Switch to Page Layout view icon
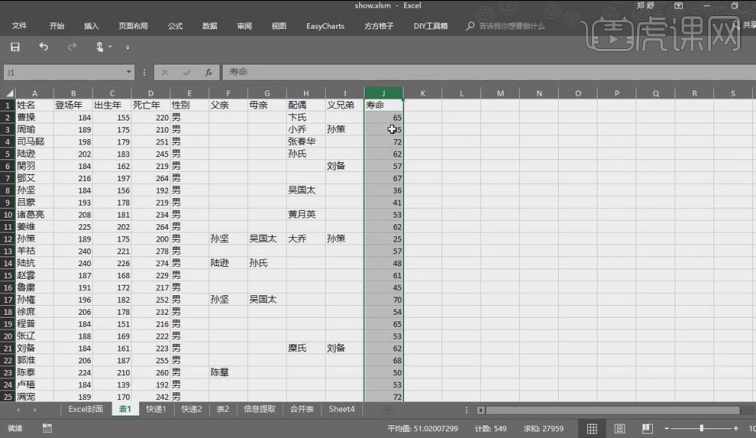 tap(620, 428)
